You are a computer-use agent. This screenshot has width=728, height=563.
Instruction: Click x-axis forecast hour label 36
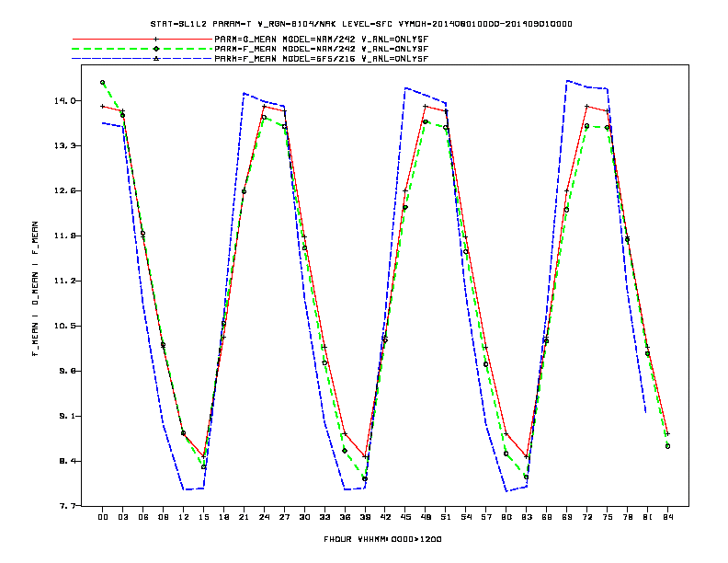[345, 517]
